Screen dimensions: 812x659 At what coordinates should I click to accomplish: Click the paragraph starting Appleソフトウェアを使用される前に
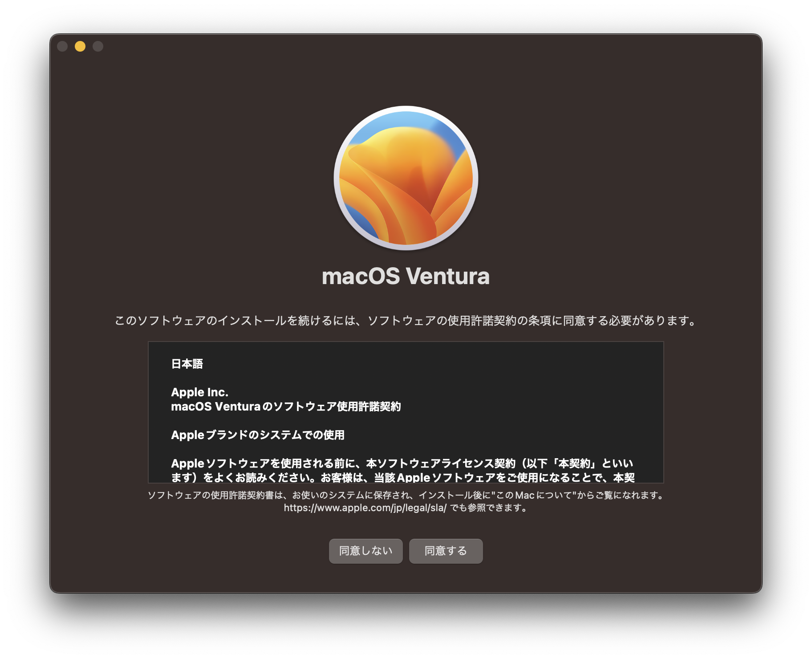coord(403,471)
